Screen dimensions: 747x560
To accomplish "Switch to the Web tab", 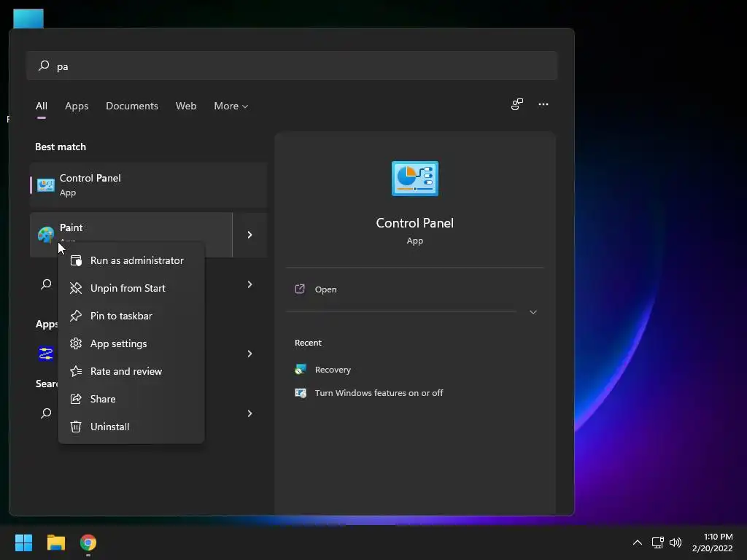I will (186, 106).
